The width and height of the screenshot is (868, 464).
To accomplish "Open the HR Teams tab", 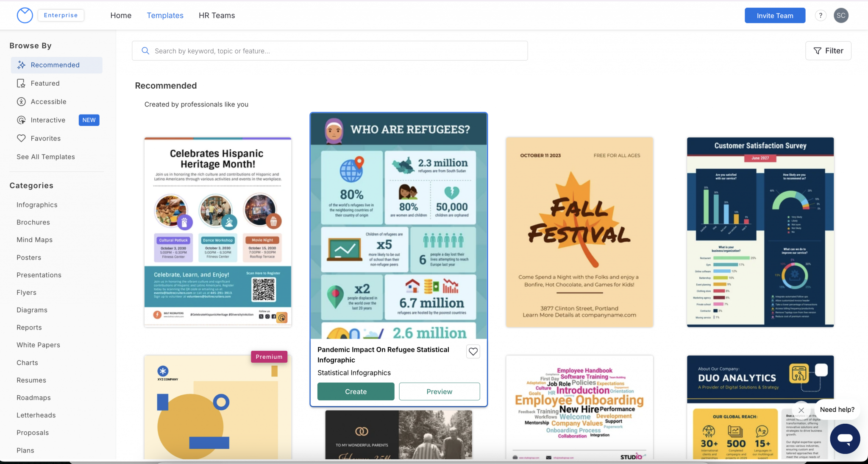I will [x=217, y=15].
